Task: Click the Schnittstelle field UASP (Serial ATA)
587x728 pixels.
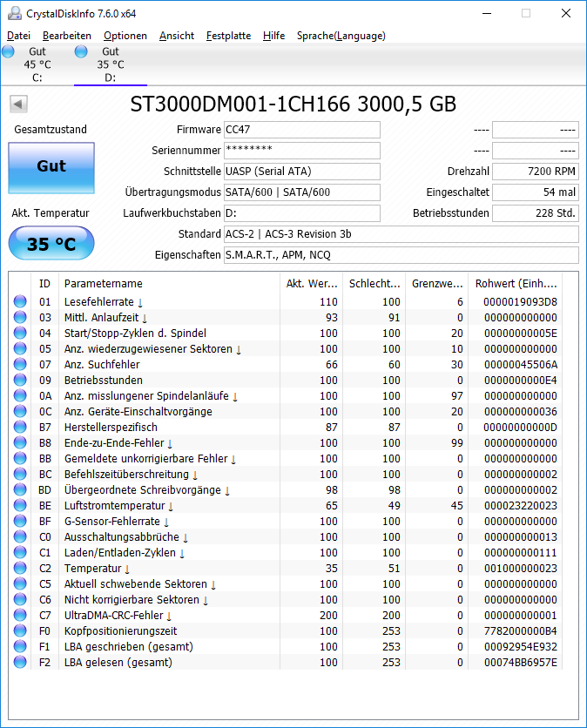Action: [x=302, y=172]
